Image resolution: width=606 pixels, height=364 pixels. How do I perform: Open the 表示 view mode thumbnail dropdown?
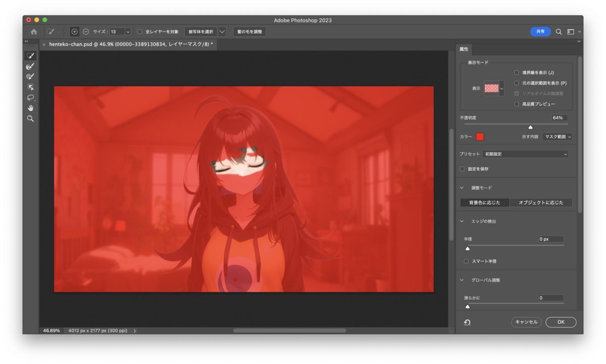pos(494,88)
